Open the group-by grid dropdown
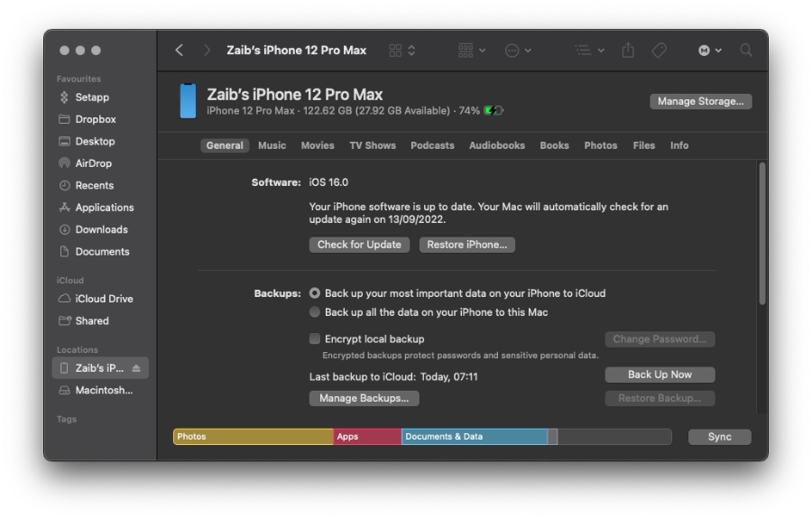 471,51
